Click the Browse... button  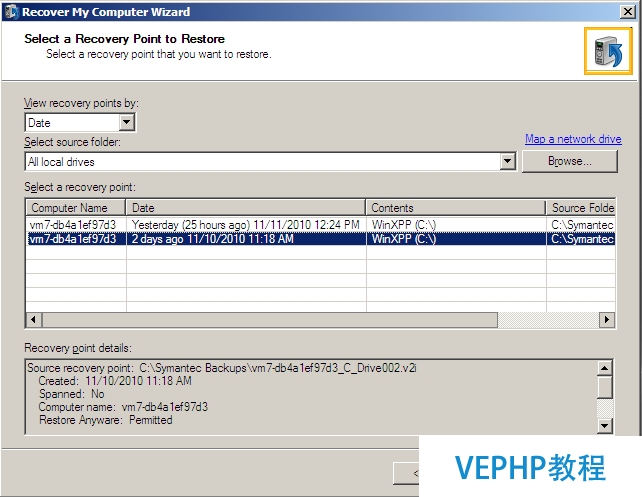(x=570, y=161)
